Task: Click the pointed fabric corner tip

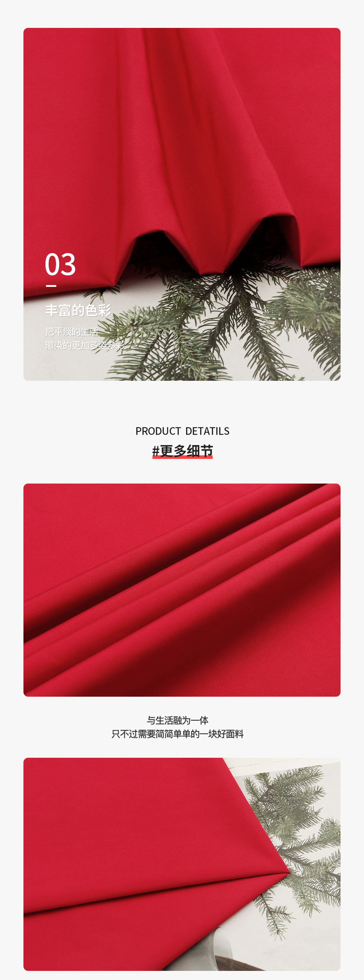Action: click(288, 870)
